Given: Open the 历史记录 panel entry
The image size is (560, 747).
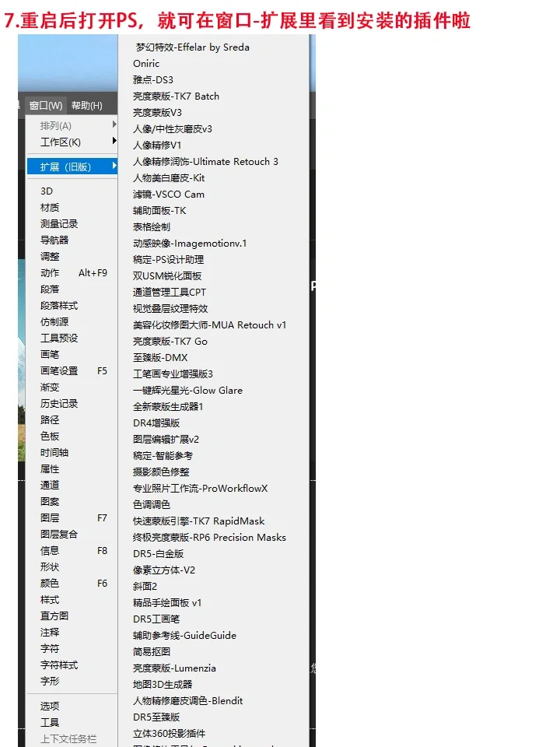Looking at the screenshot, I should pyautogui.click(x=59, y=404).
